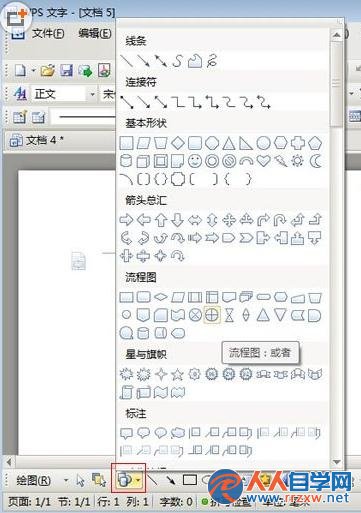
Task: Choose the smiley face shape
Action: click(195, 161)
